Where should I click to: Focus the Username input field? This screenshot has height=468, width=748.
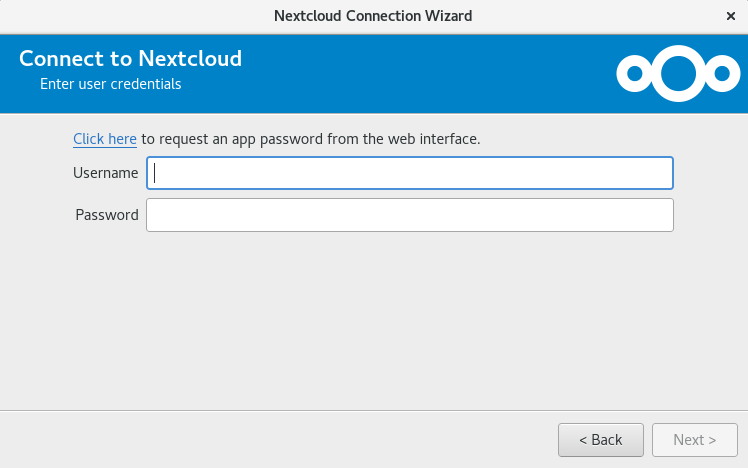410,173
